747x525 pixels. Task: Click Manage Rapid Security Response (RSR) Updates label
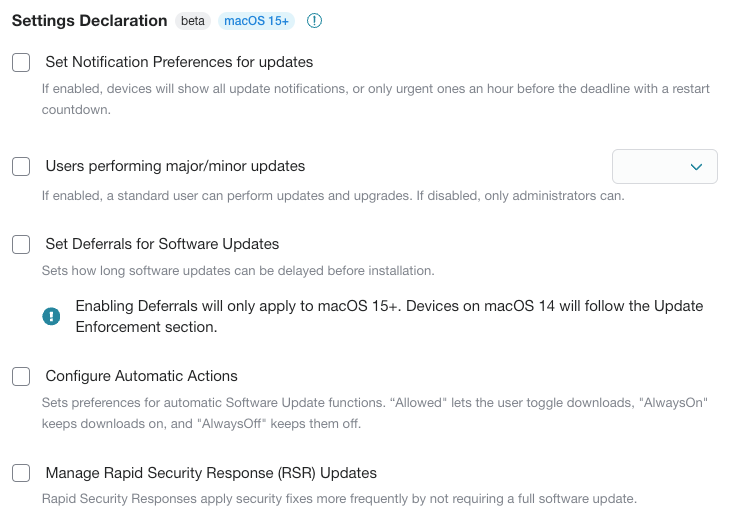point(211,473)
